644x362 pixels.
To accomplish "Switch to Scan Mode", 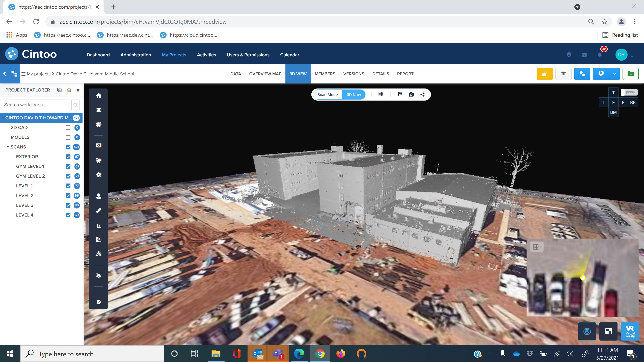I will tap(327, 95).
